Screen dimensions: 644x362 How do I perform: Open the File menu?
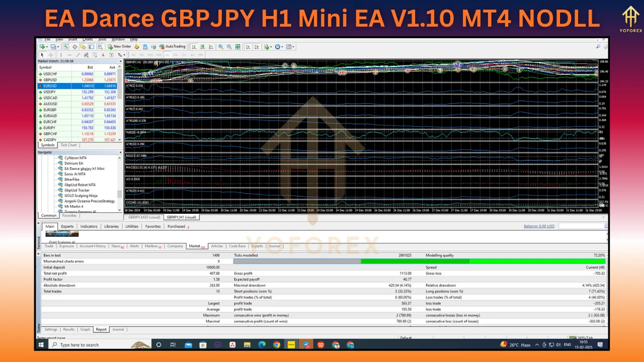(47, 39)
